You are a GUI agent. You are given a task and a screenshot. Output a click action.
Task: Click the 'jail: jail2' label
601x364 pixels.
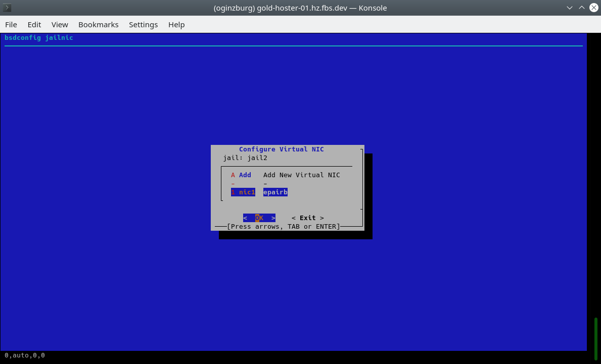pyautogui.click(x=245, y=158)
